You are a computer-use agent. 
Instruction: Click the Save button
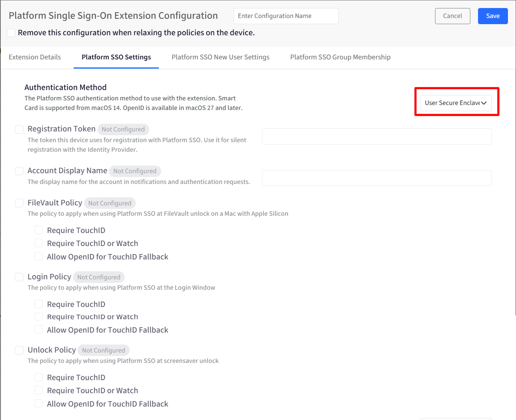[493, 16]
